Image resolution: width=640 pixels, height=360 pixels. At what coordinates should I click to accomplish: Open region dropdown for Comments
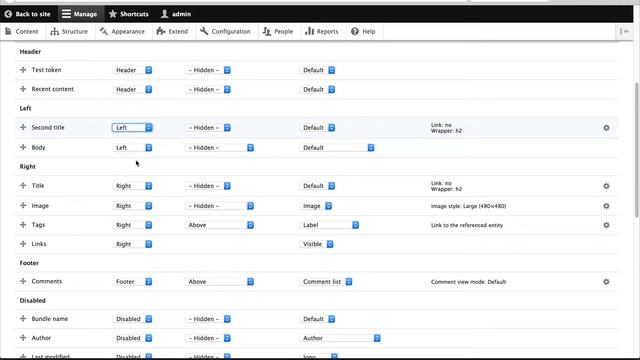coord(132,282)
